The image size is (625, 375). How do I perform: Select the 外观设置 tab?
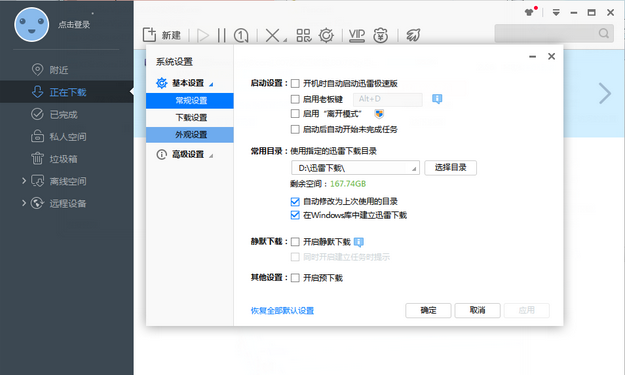click(x=190, y=135)
